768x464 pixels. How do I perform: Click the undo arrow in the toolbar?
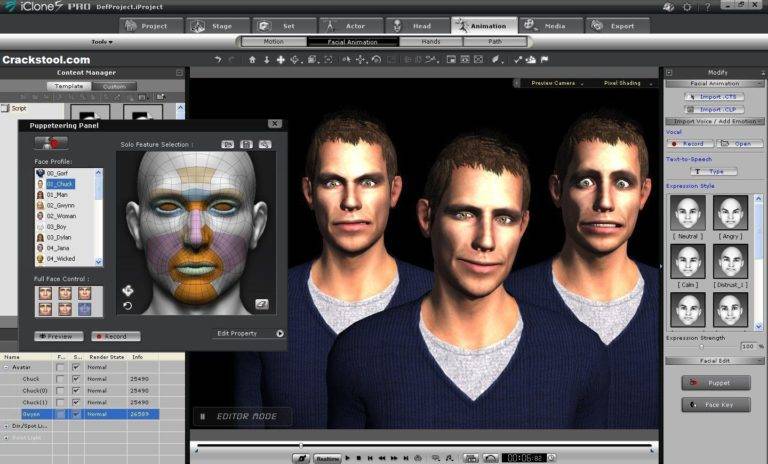[x=218, y=59]
